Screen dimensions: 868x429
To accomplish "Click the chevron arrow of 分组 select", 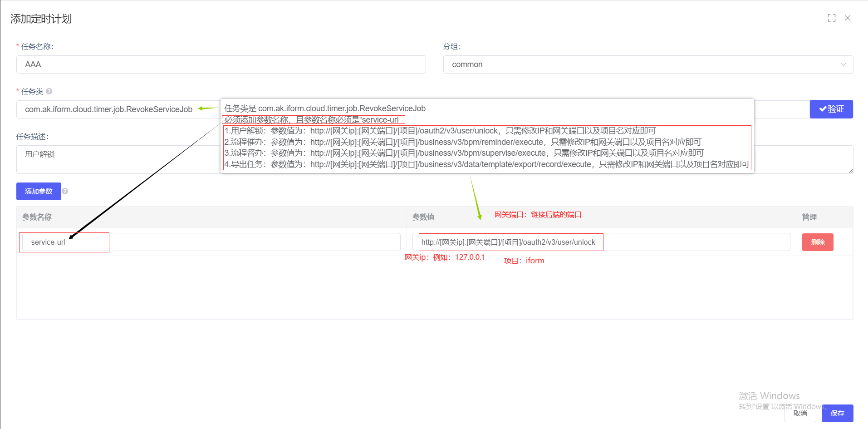I will pos(843,64).
